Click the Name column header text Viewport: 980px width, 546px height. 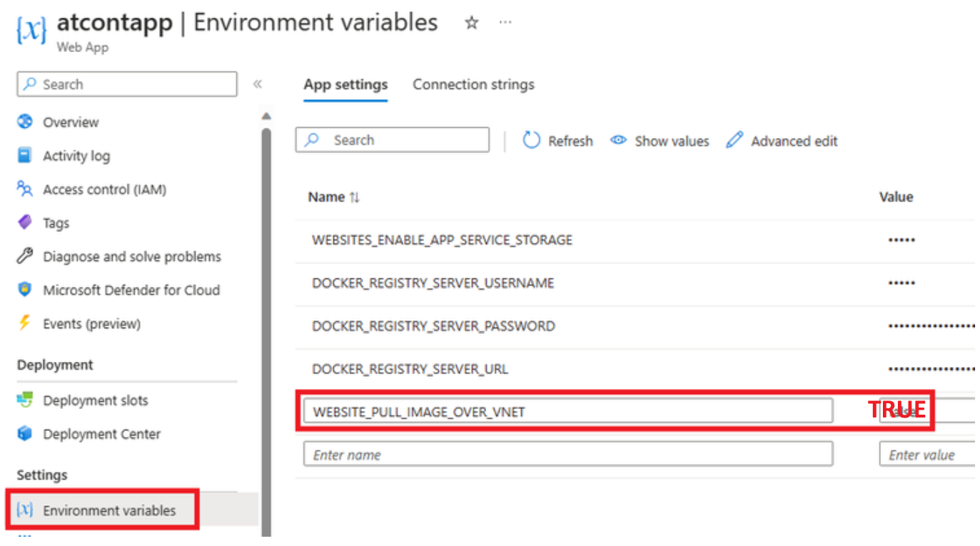point(326,197)
